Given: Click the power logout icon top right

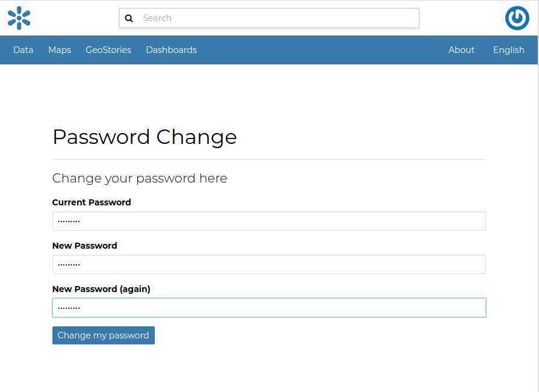Looking at the screenshot, I should [x=517, y=18].
